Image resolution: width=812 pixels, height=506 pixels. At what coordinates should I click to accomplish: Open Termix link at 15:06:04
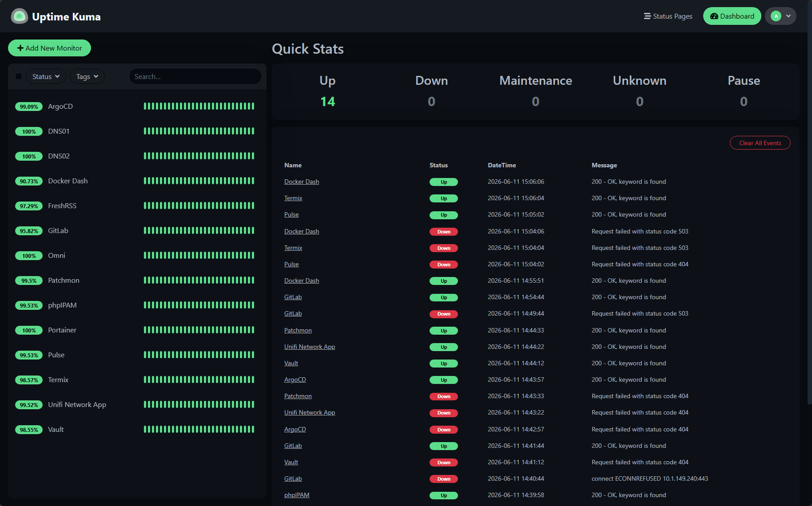tap(293, 198)
